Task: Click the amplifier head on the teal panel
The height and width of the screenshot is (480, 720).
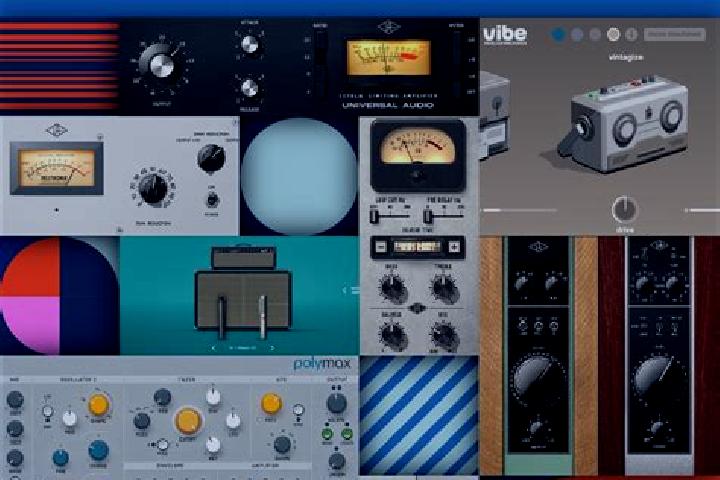Action: coord(243,258)
